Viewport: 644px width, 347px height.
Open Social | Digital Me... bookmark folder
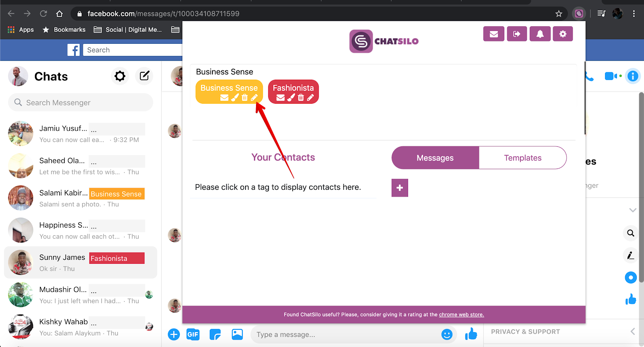[x=128, y=30]
